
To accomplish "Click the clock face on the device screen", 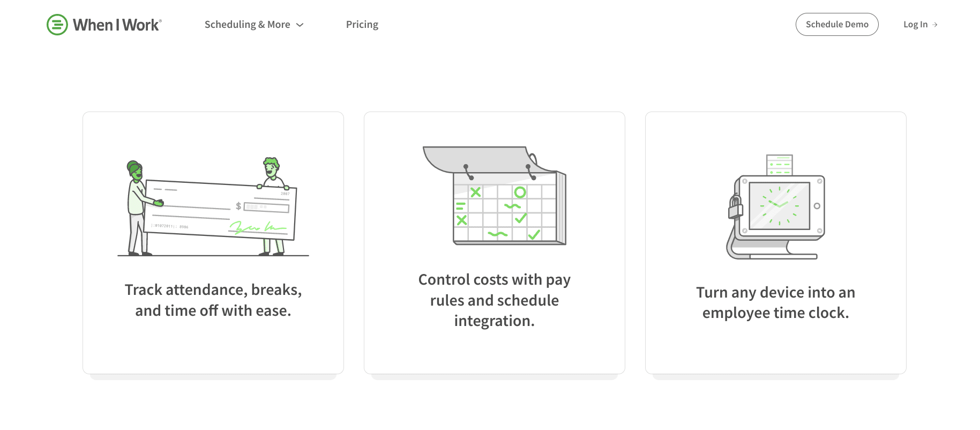I will pyautogui.click(x=779, y=205).
